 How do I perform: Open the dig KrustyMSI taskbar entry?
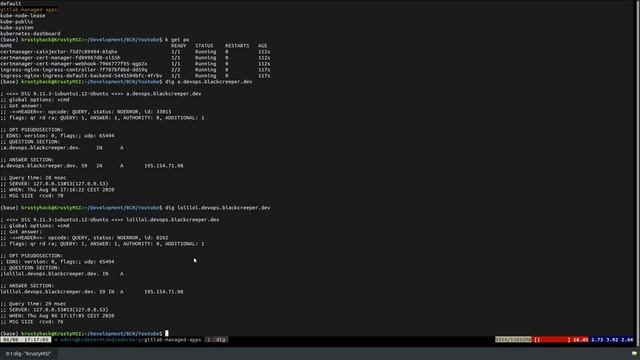click(28, 354)
